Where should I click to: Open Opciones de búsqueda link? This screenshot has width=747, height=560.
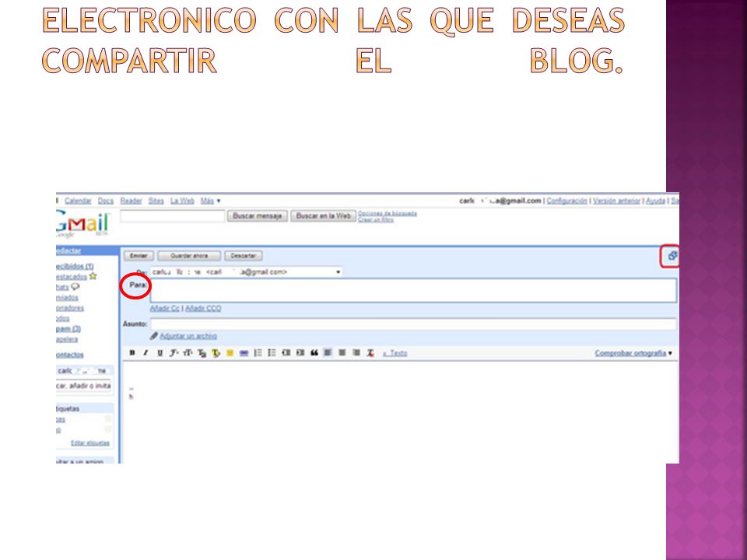[x=388, y=213]
